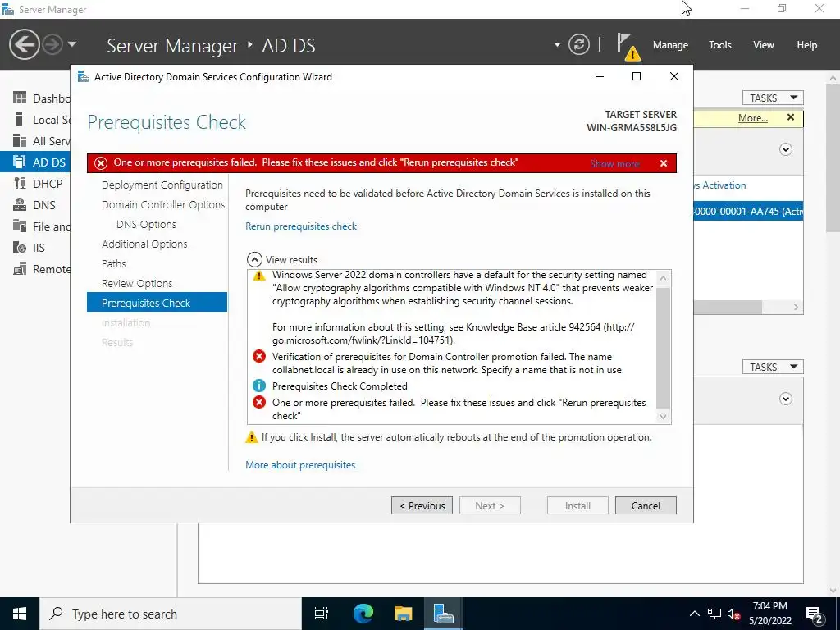This screenshot has height=630, width=840.
Task: Click results list scroll up arrow
Action: (663, 278)
